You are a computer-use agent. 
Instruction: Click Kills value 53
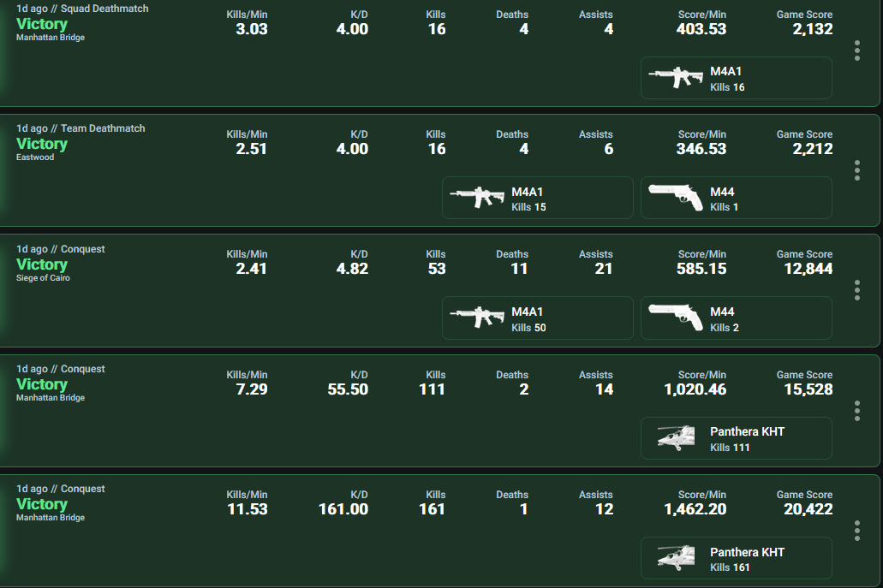click(437, 269)
